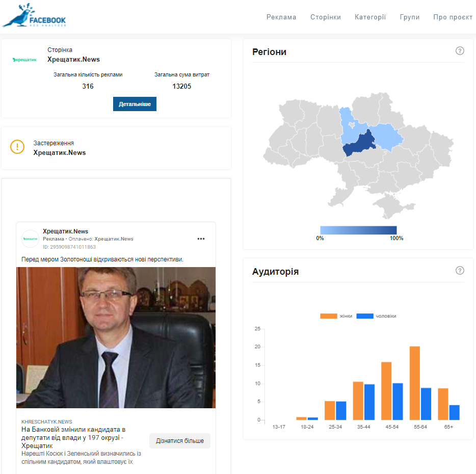Open the three-dots menu on ad post

tap(201, 239)
